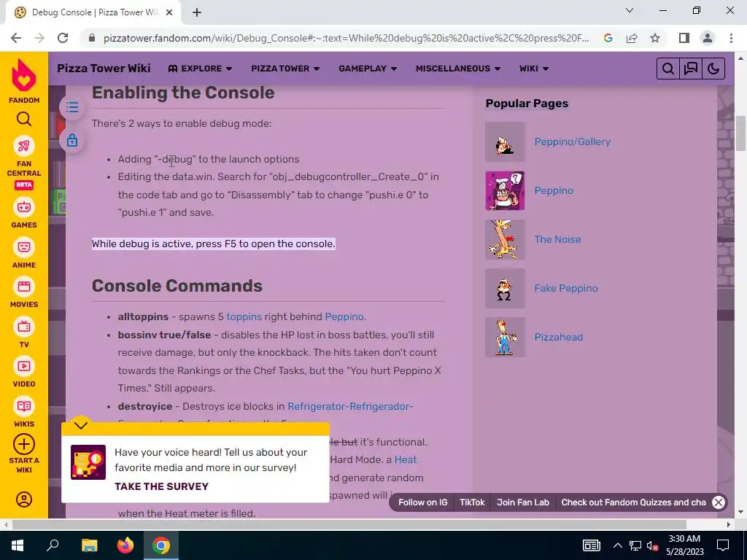Open Check out Fandom Quizzes link
The height and width of the screenshot is (560, 747).
(633, 502)
